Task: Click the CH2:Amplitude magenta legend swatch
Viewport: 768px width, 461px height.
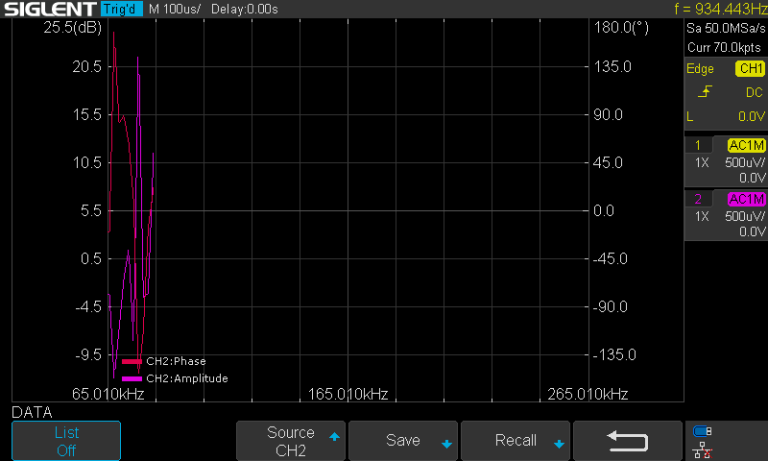Action: point(131,379)
